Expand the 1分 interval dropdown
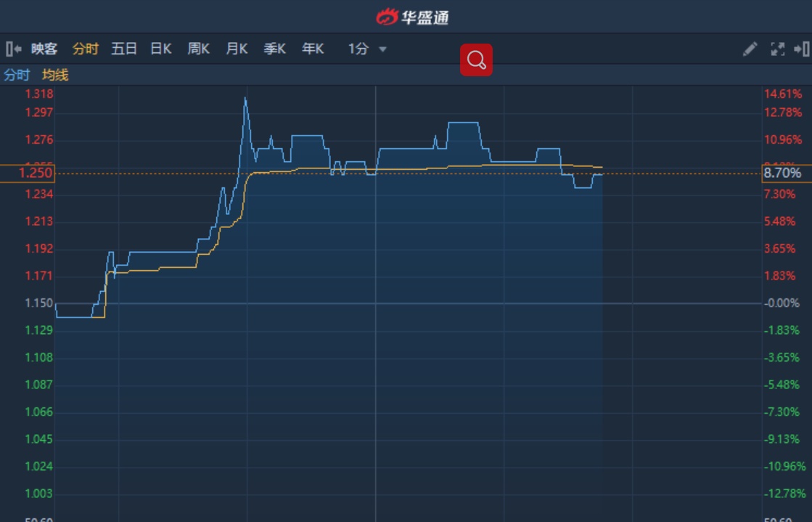The image size is (812, 522). point(358,49)
